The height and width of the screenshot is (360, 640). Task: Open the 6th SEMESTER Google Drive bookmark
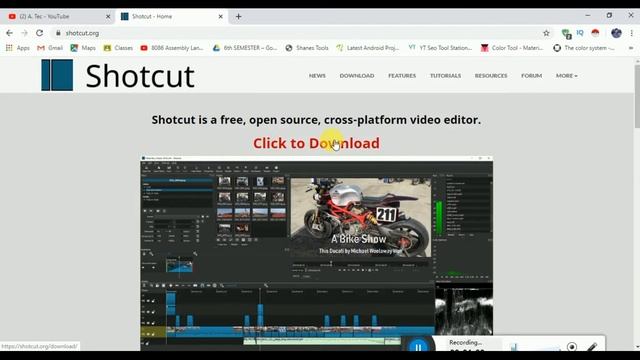click(245, 48)
